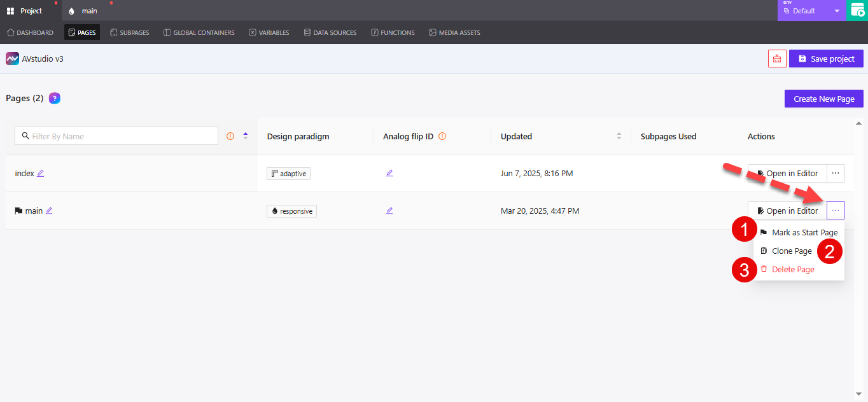Click Create New Page
Image resolution: width=868 pixels, height=402 pixels.
coord(823,99)
